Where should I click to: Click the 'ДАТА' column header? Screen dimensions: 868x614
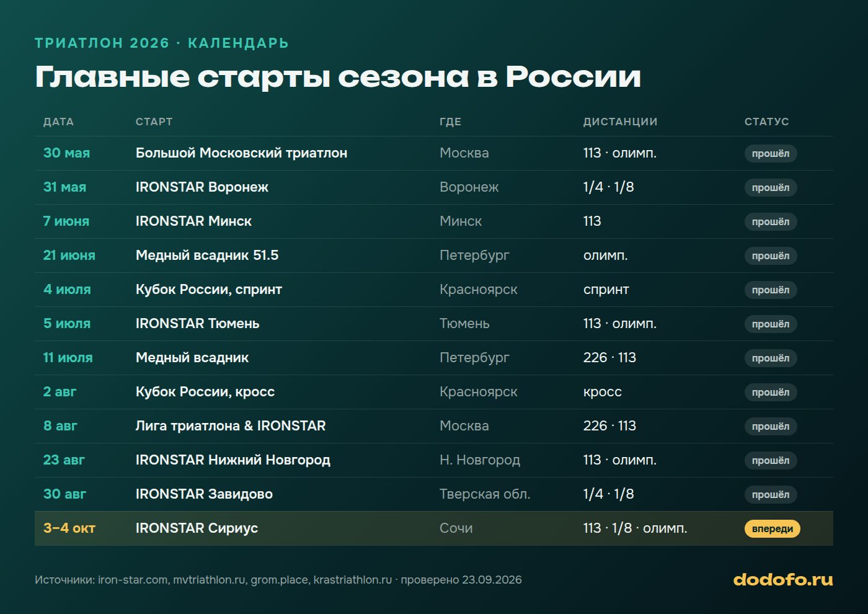58,122
